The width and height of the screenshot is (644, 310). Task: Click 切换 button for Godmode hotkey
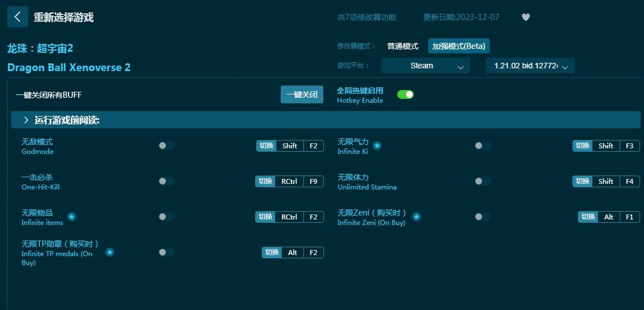click(x=267, y=146)
